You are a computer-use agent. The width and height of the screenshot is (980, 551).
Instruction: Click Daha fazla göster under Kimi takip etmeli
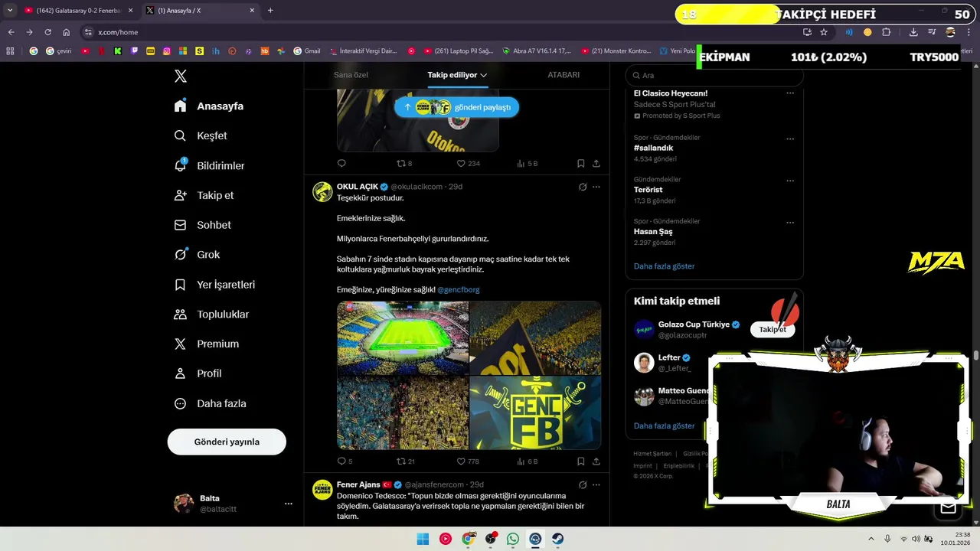click(664, 425)
